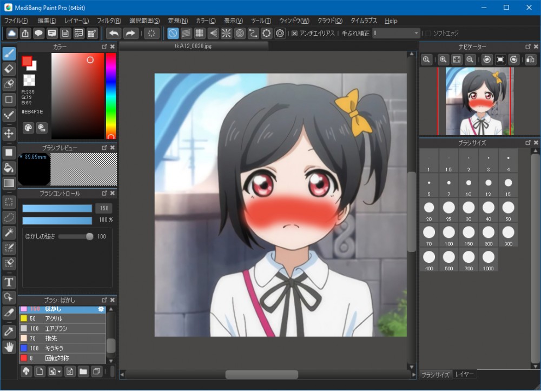541x392 pixels.
Task: Undock the ブラシコントロール panel
Action: pyautogui.click(x=104, y=194)
